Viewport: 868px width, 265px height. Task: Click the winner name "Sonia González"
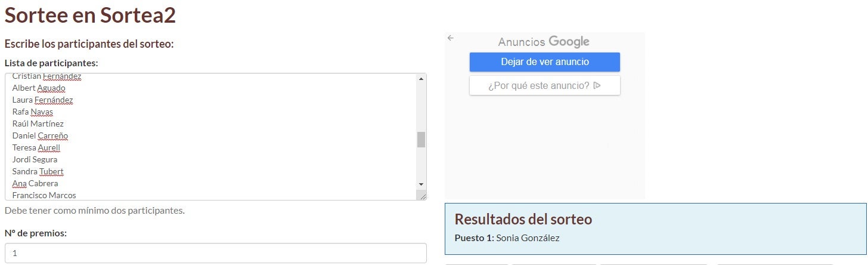(x=528, y=238)
